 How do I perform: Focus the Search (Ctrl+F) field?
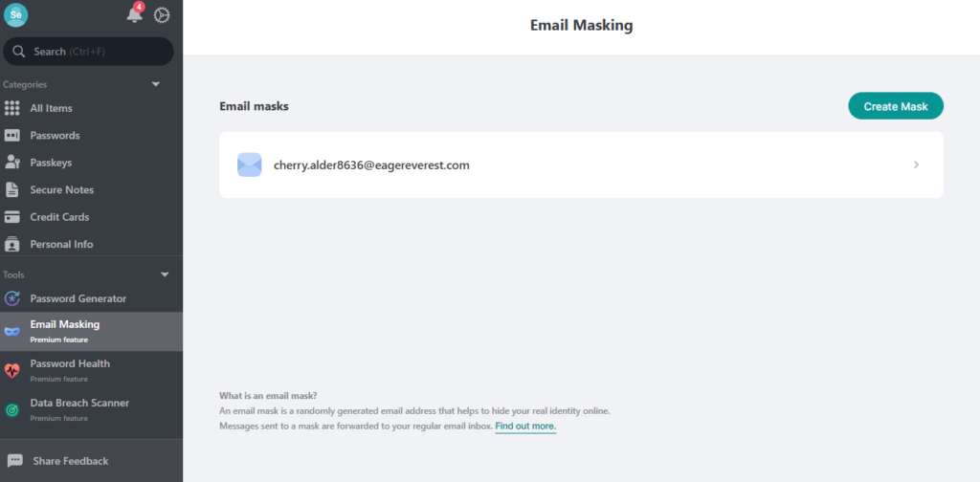pos(88,52)
